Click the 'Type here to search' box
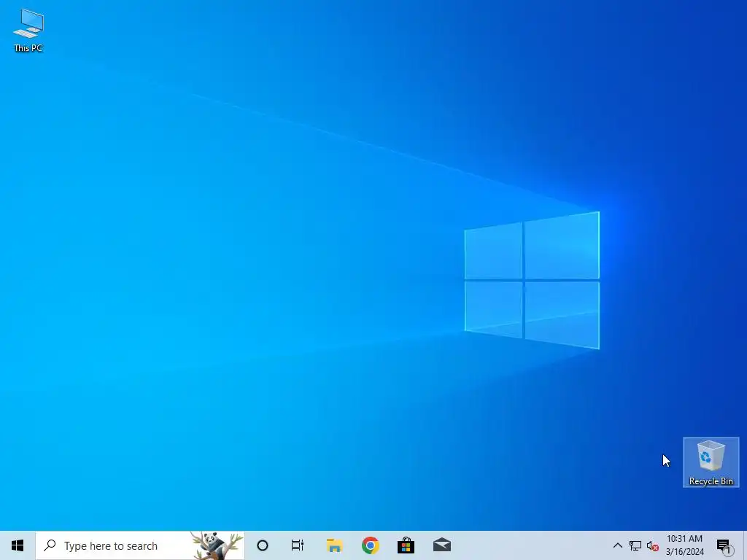 click(140, 545)
